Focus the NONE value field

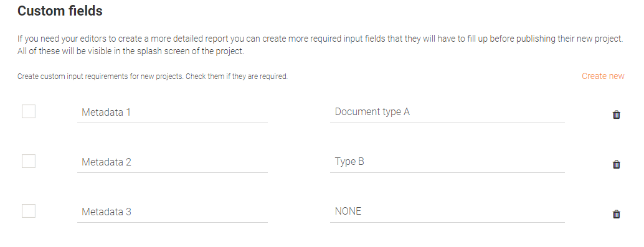[447, 212]
